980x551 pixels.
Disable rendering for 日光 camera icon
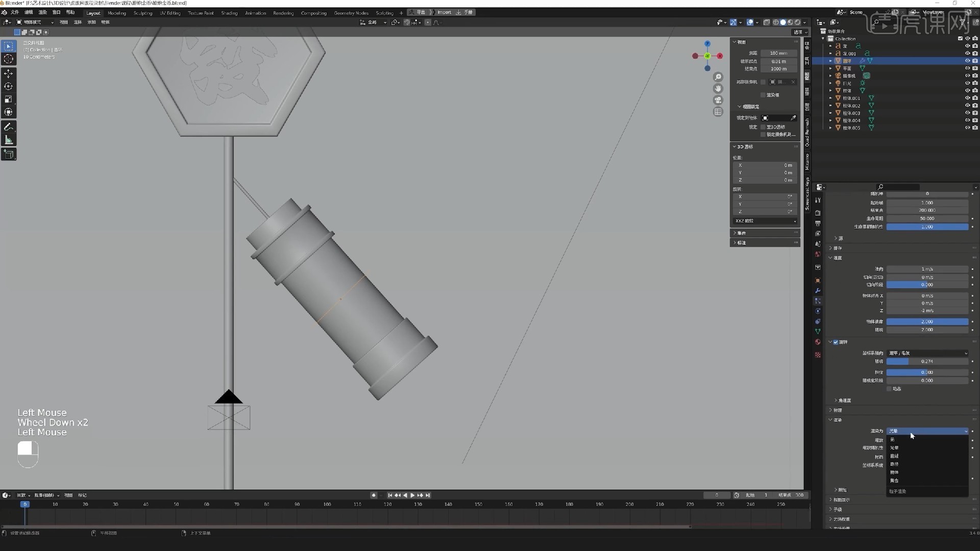[975, 83]
